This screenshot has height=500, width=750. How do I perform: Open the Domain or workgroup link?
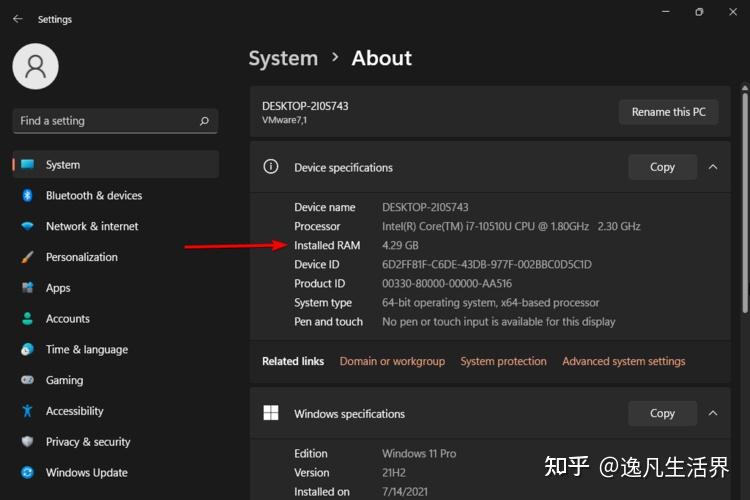tap(392, 361)
